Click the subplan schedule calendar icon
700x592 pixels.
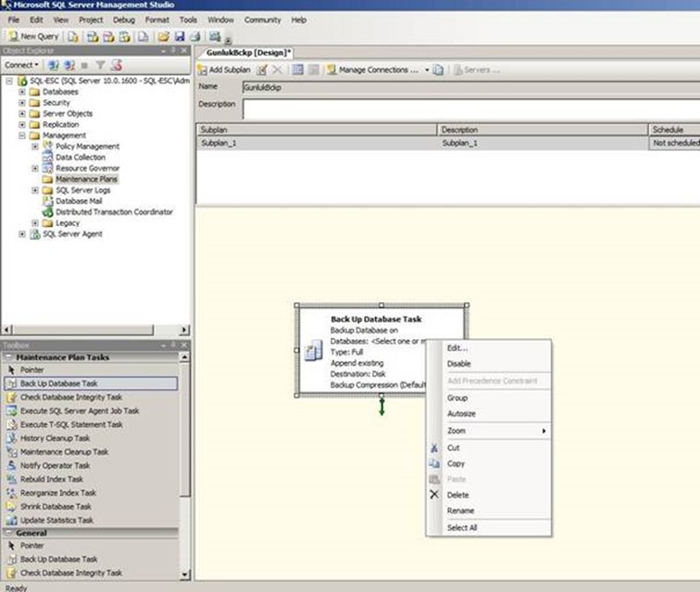pyautogui.click(x=298, y=69)
